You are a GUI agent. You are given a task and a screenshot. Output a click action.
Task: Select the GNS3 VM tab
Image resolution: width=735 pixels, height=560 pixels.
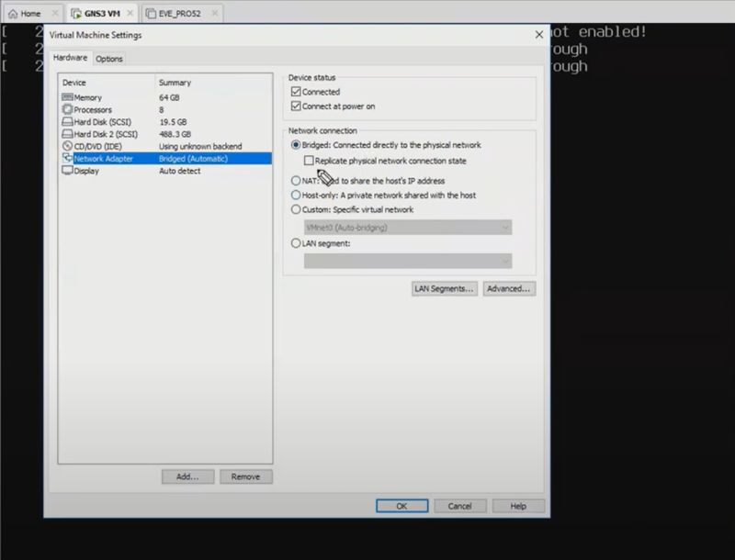tap(103, 14)
